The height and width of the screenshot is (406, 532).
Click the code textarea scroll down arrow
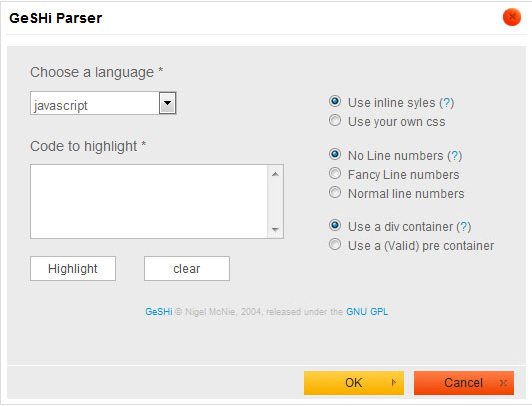[x=275, y=230]
